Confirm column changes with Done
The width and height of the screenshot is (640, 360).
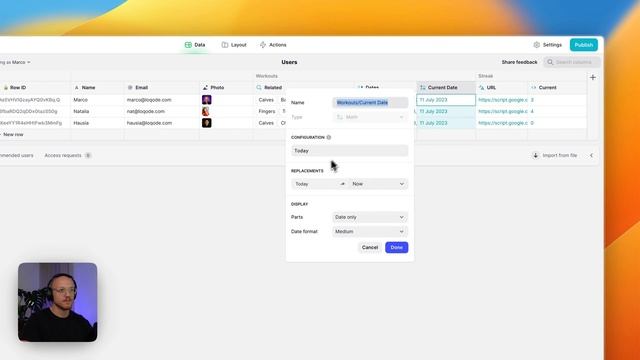[x=396, y=247]
